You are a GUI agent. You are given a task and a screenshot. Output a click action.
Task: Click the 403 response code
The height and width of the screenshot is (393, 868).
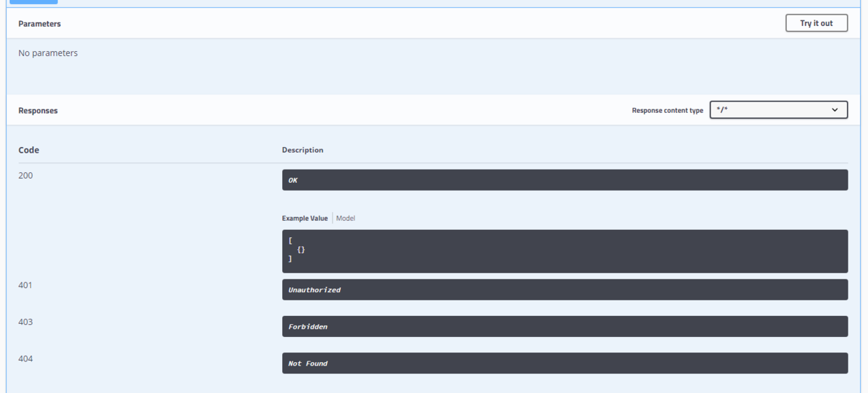tap(25, 322)
